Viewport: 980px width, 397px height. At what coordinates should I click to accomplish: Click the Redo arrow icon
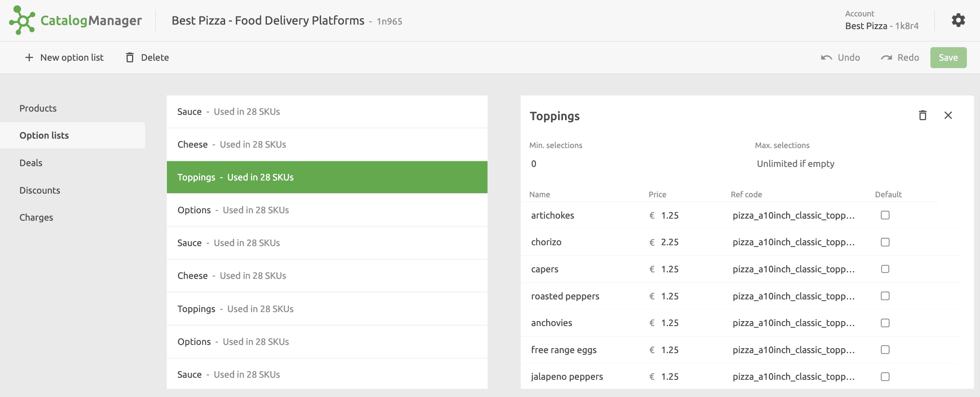(885, 57)
